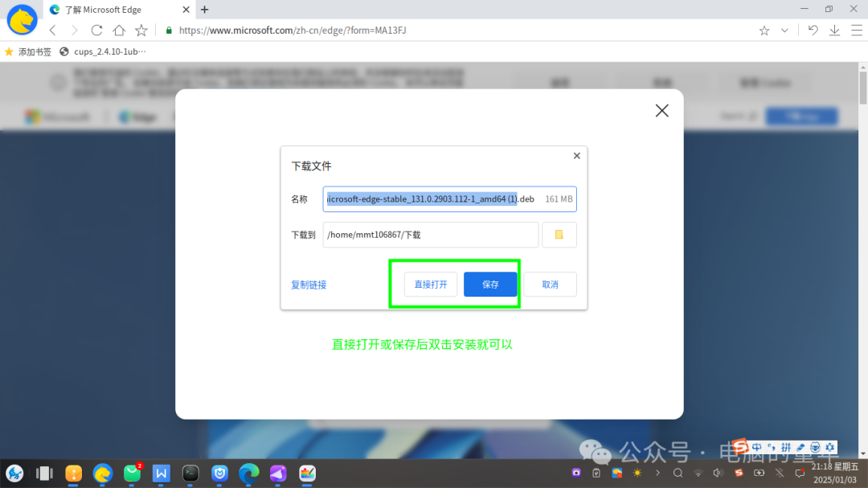This screenshot has width=868, height=488.
Task: Open the download list via download arrow icon
Action: coord(834,30)
